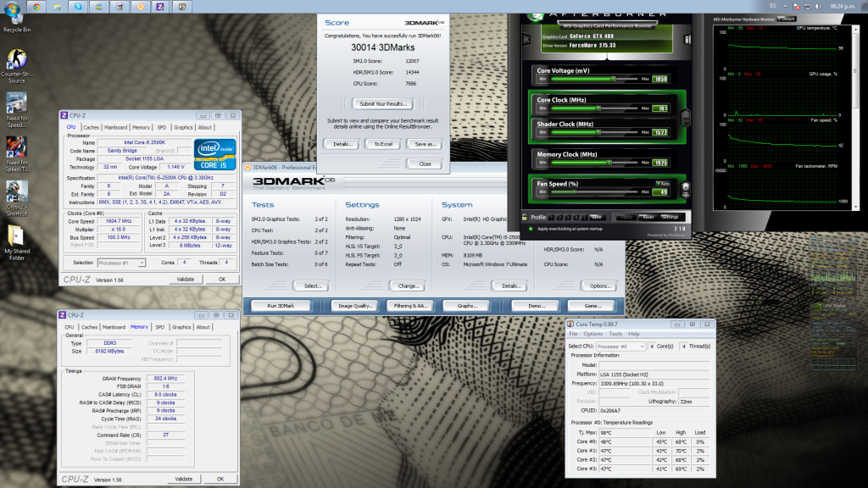This screenshot has width=868, height=488.
Task: Click Submit Your Results button
Action: [x=383, y=103]
